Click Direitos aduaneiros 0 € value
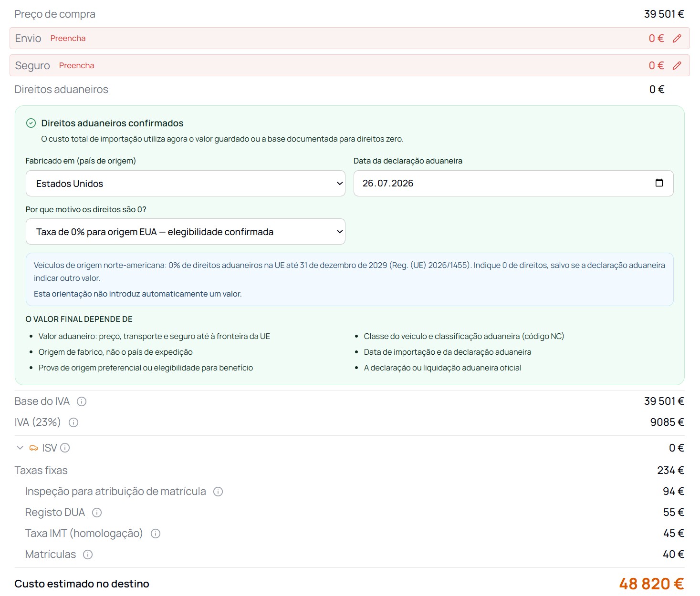The height and width of the screenshot is (596, 700). (657, 90)
